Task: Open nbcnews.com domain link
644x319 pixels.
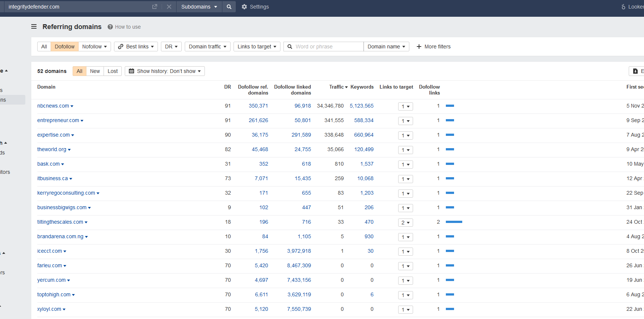Action: (x=53, y=106)
